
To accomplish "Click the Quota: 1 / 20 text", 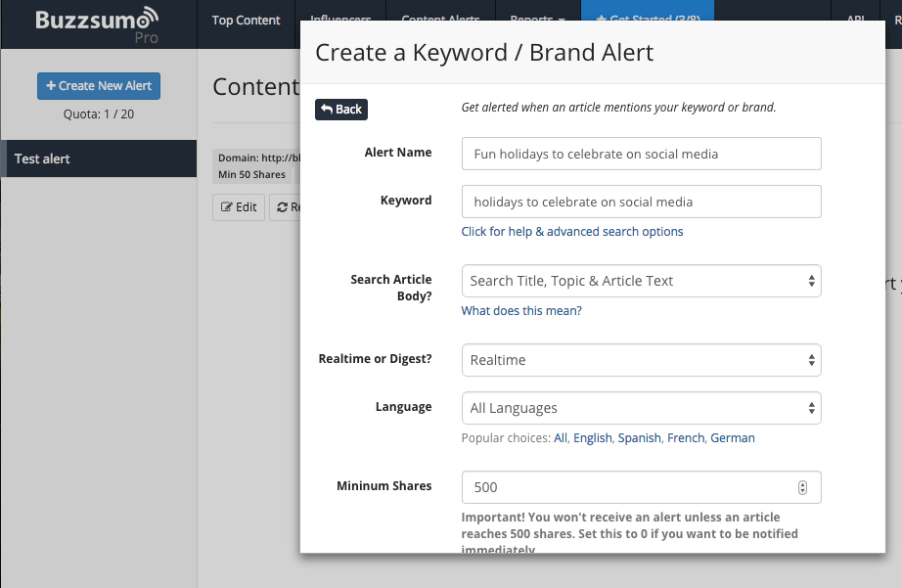I will coord(99,113).
